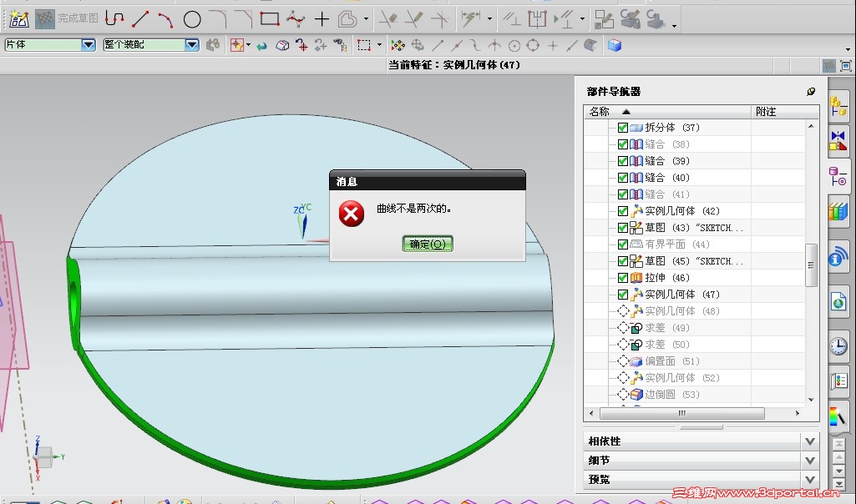856x504 pixels.
Task: Open the 整个装配 selection scope dropdown
Action: (x=191, y=45)
